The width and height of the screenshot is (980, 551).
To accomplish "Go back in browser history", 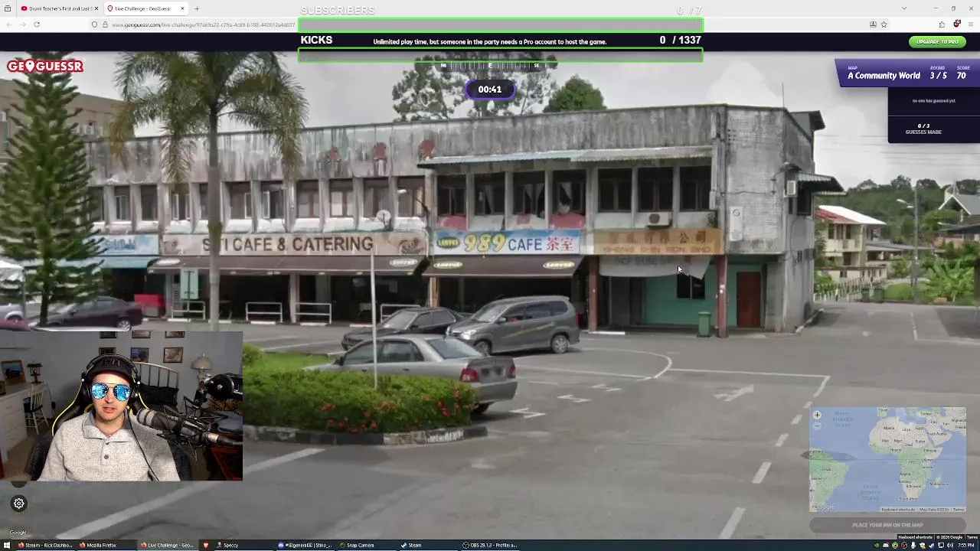I will [8, 24].
